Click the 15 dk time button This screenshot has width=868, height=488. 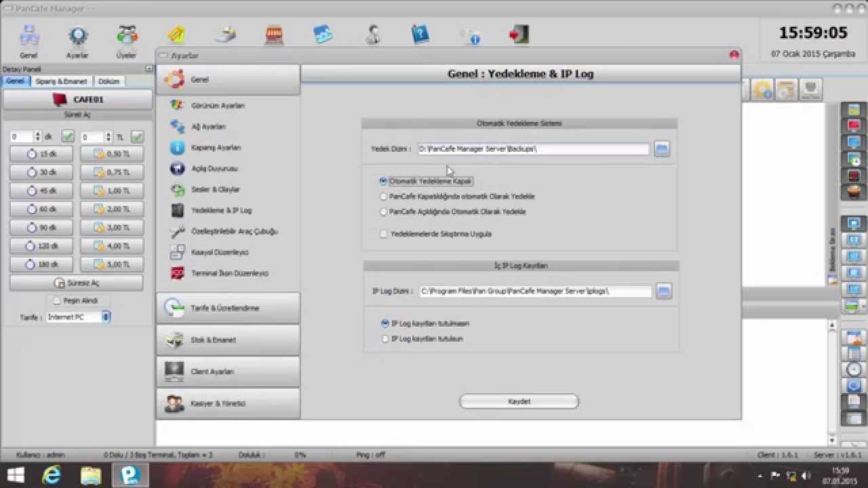41,155
